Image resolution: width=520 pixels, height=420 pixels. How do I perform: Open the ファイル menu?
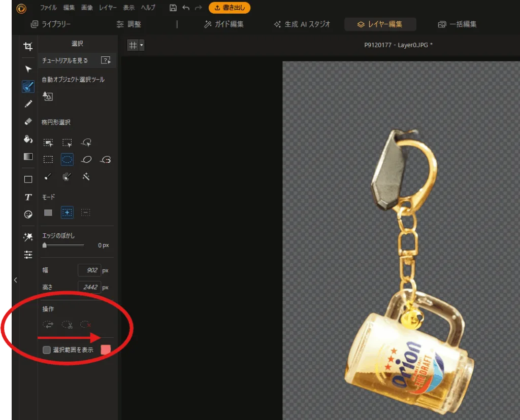tap(48, 8)
